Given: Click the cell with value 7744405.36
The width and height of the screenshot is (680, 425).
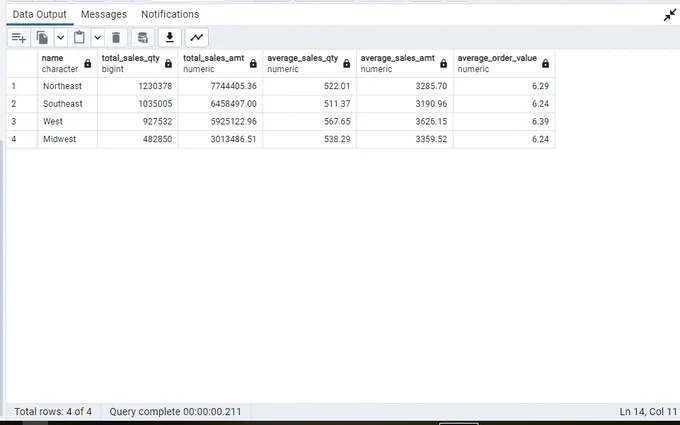Looking at the screenshot, I should click(x=220, y=86).
